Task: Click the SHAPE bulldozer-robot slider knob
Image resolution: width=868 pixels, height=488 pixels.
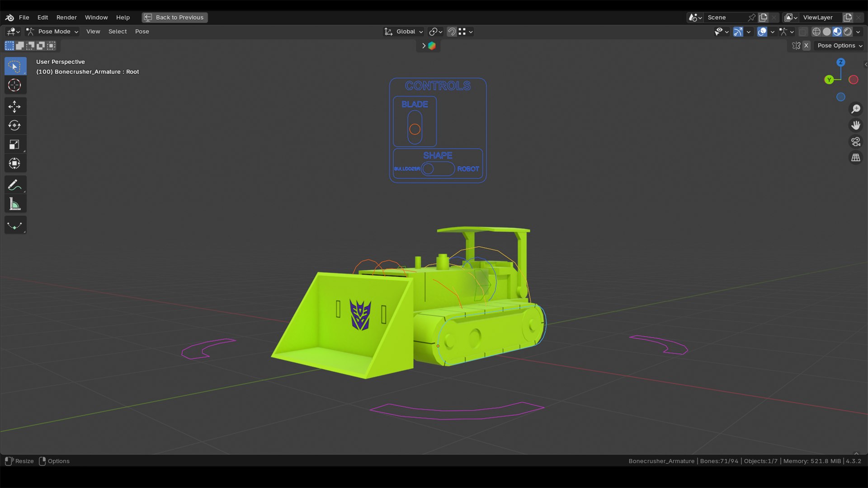Action: pos(428,169)
